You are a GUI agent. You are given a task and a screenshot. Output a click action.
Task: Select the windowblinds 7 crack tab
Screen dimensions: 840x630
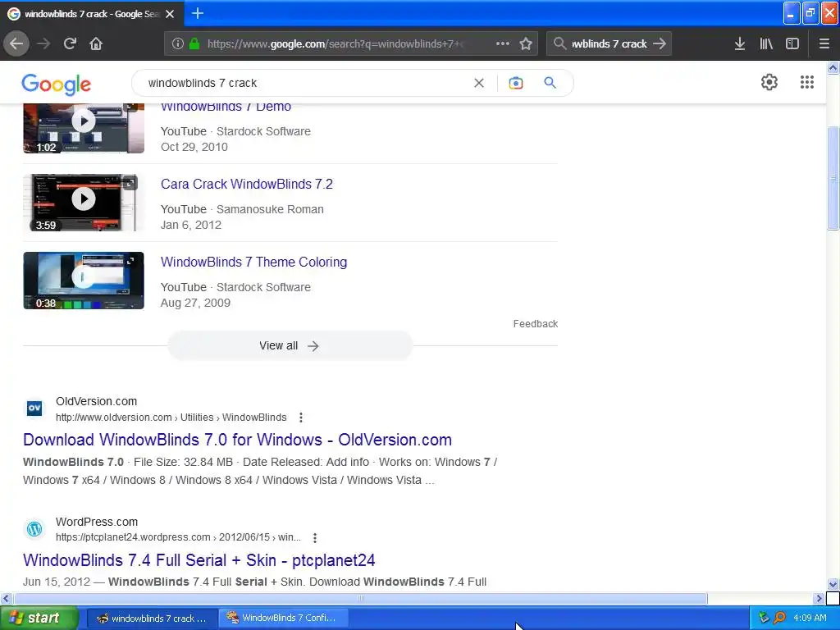click(92, 14)
